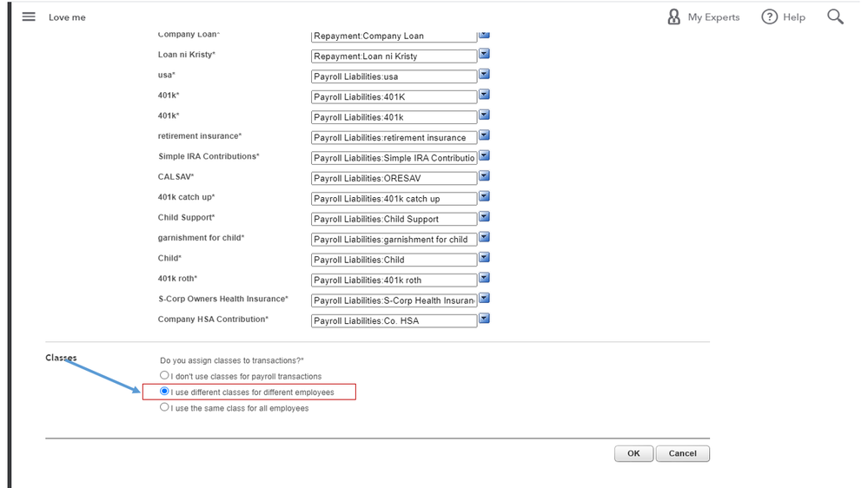Screen dimensions: 868x488
Task: Click the S-Corp Owners Health Insurance field
Action: (x=394, y=300)
